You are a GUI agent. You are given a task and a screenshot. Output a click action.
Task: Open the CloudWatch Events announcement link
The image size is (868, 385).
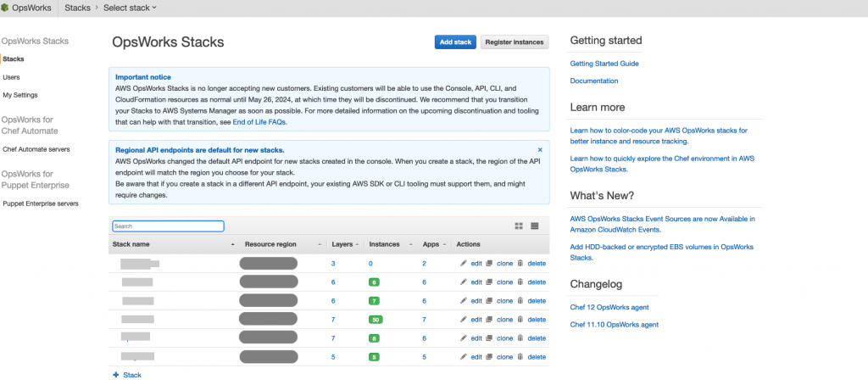(663, 224)
